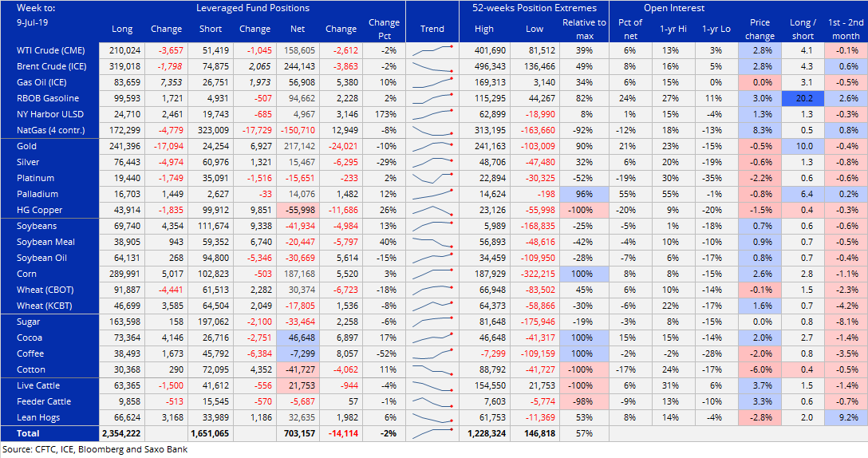
Task: Click the WTI Crude trend sparkline
Action: tap(432, 50)
